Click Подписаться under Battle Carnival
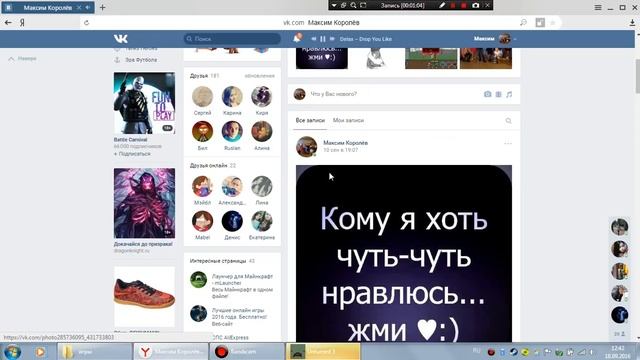640x360 pixels. (132, 154)
